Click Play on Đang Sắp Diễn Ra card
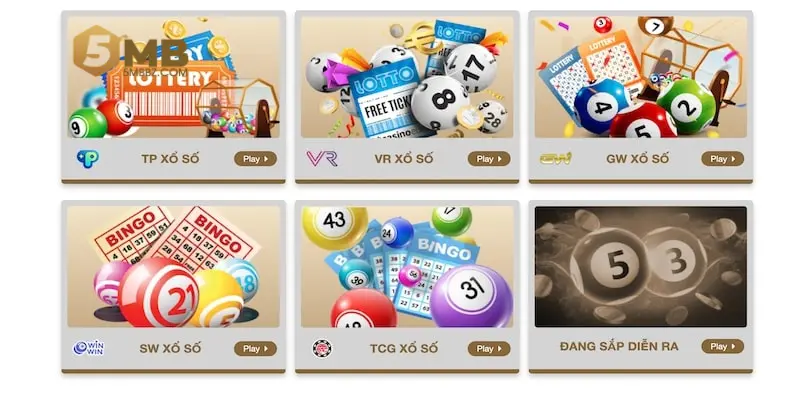This screenshot has width=800, height=400. pos(722,346)
